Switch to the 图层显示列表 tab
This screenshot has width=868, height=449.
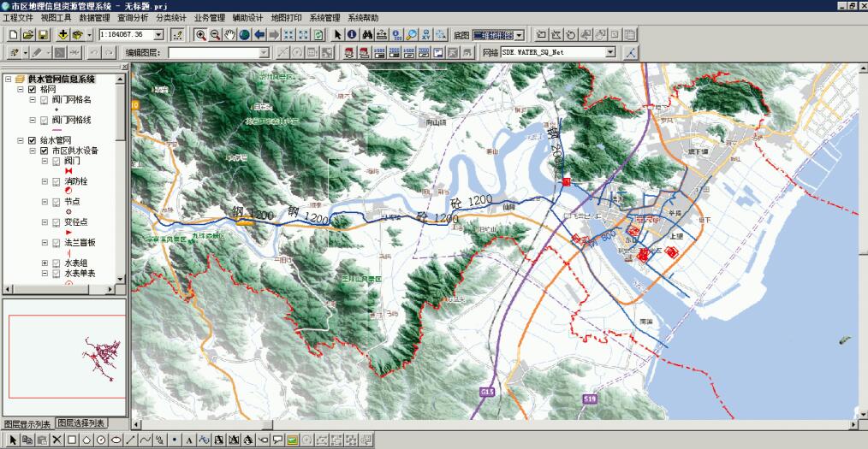tap(27, 423)
